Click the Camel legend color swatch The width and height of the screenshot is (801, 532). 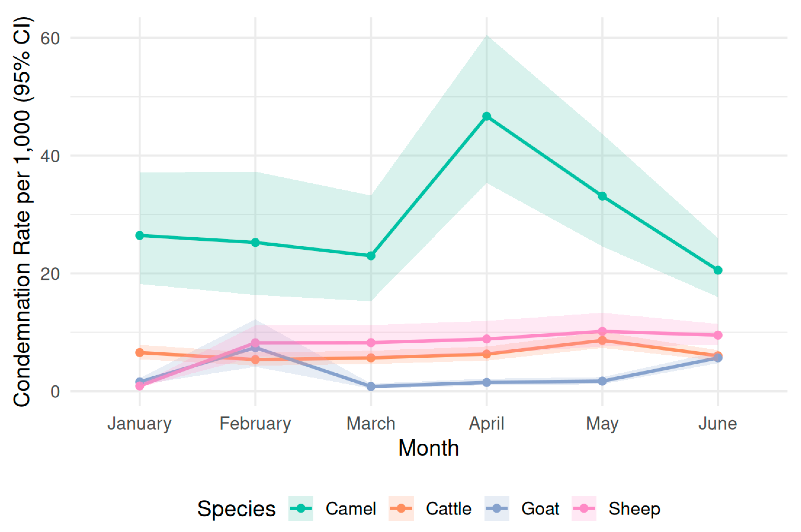point(301,508)
